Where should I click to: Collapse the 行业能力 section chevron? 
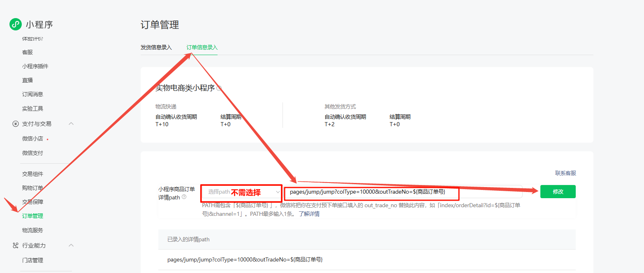71,245
